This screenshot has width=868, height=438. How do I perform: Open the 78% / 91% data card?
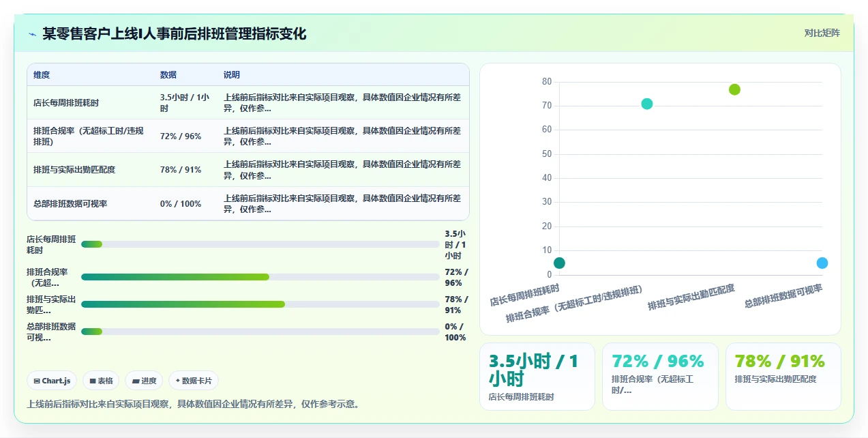click(783, 377)
